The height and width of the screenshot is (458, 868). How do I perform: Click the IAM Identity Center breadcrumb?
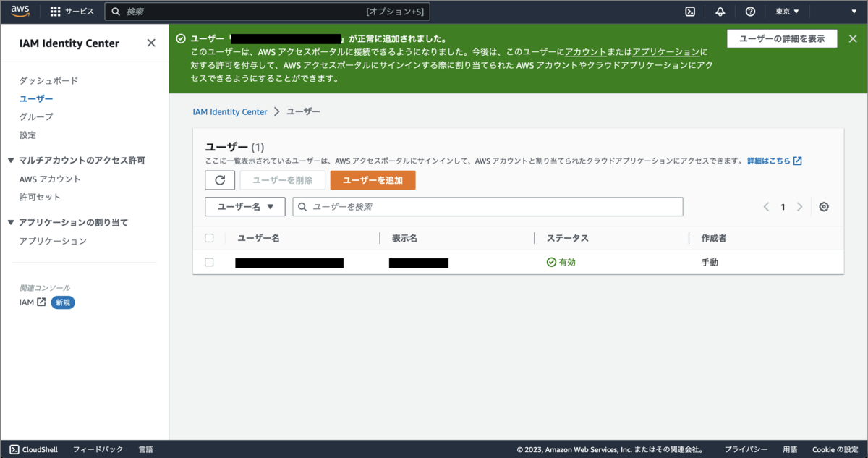[x=230, y=112]
